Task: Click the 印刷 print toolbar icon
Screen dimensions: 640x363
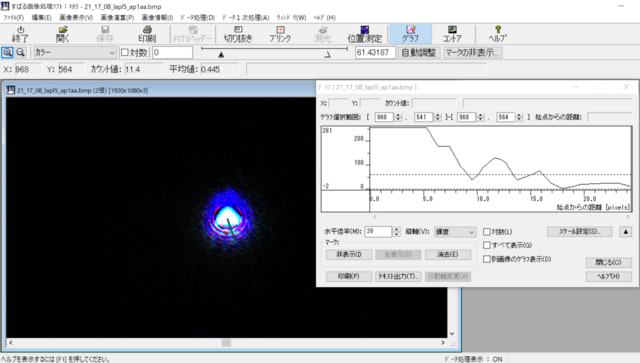Action: (x=147, y=34)
